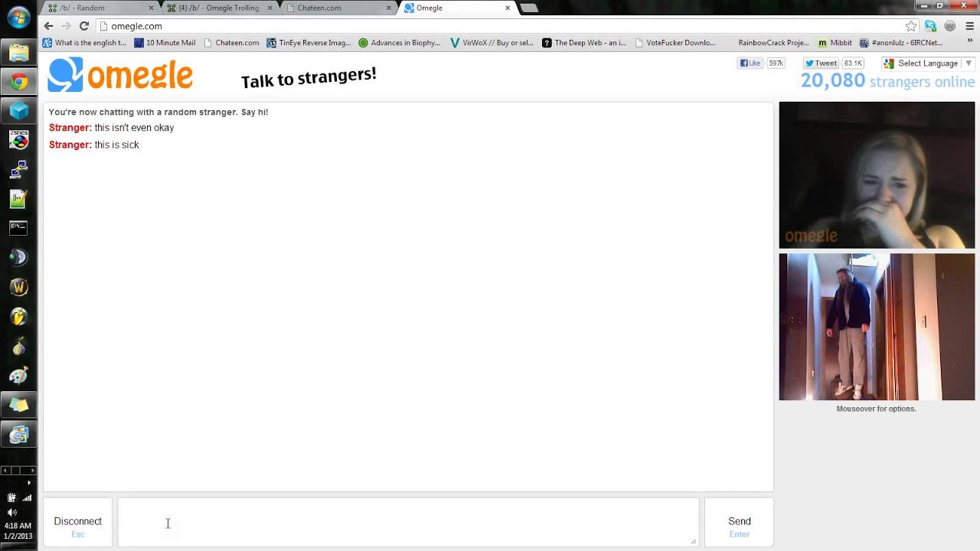Open the VoteFucker Download bookmark
Viewport: 980px width, 551px height.
point(675,43)
